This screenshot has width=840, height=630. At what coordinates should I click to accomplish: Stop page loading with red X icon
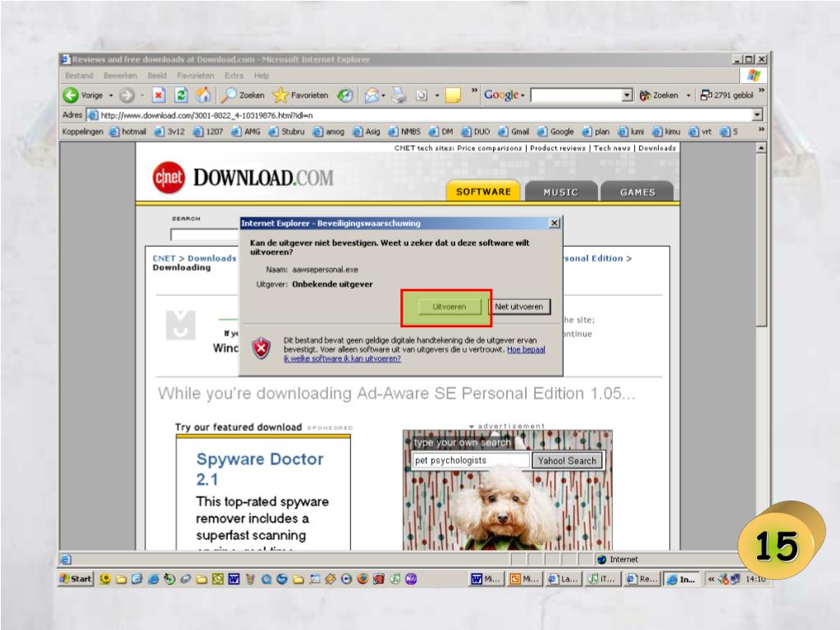tap(158, 95)
